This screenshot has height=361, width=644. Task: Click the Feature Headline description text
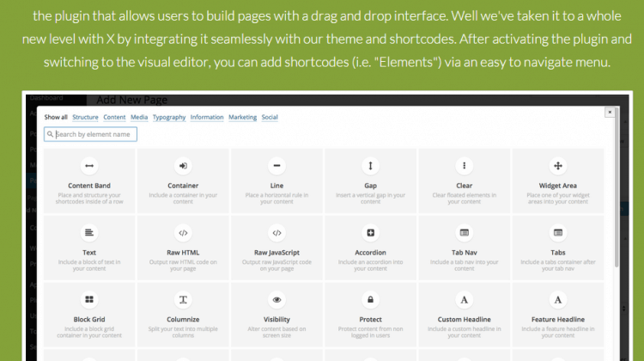coord(558,333)
